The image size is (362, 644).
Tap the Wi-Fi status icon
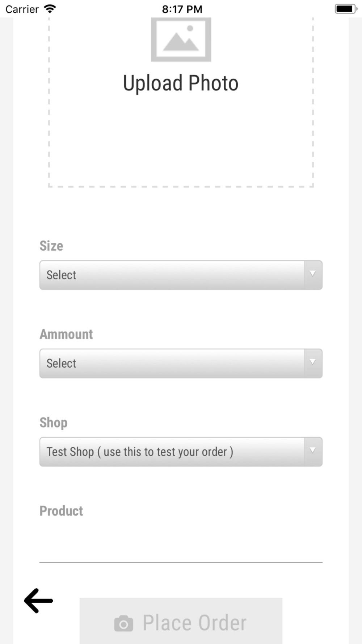point(50,9)
